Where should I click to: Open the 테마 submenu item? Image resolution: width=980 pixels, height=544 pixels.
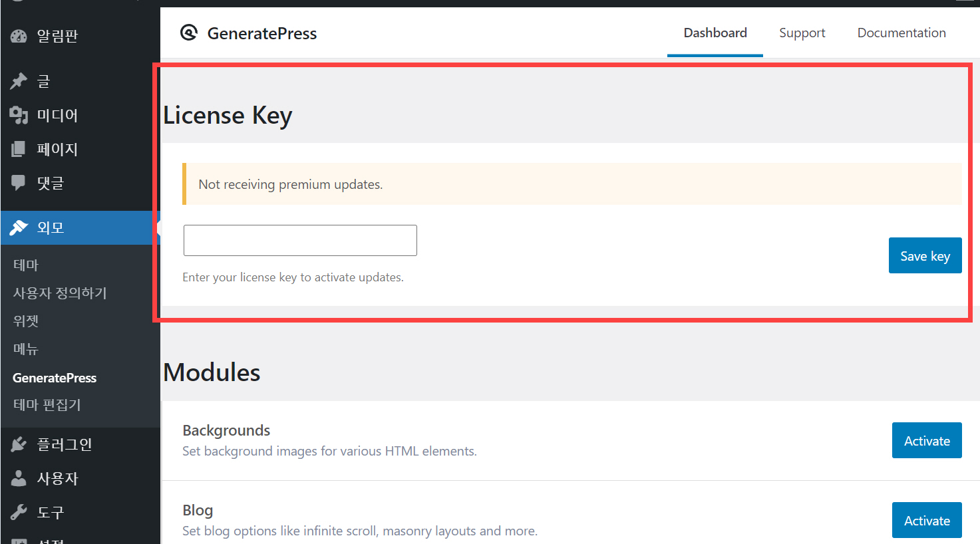click(26, 265)
